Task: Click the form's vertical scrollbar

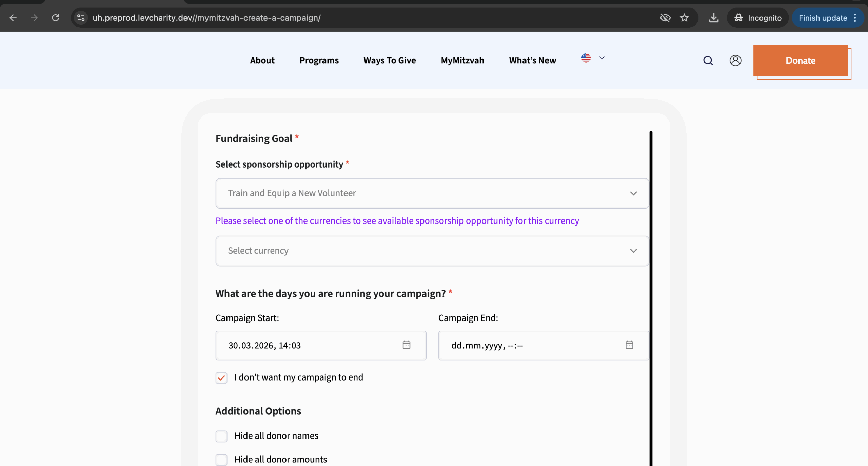Action: click(x=651, y=298)
